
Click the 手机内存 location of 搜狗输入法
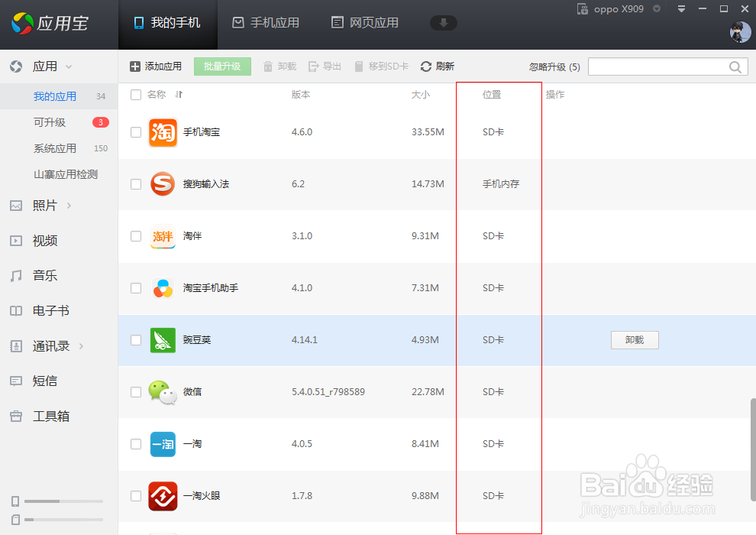click(x=501, y=184)
